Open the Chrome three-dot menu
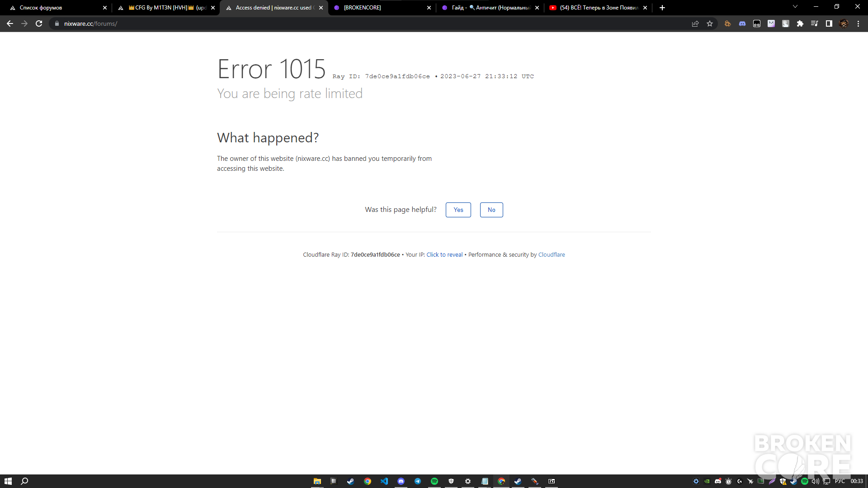The width and height of the screenshot is (868, 488). pos(858,23)
